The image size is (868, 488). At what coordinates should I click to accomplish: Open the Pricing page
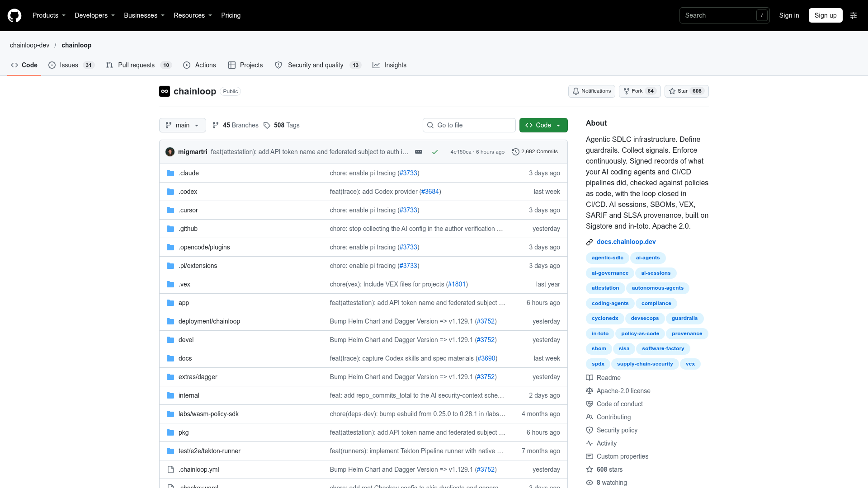tap(231, 15)
